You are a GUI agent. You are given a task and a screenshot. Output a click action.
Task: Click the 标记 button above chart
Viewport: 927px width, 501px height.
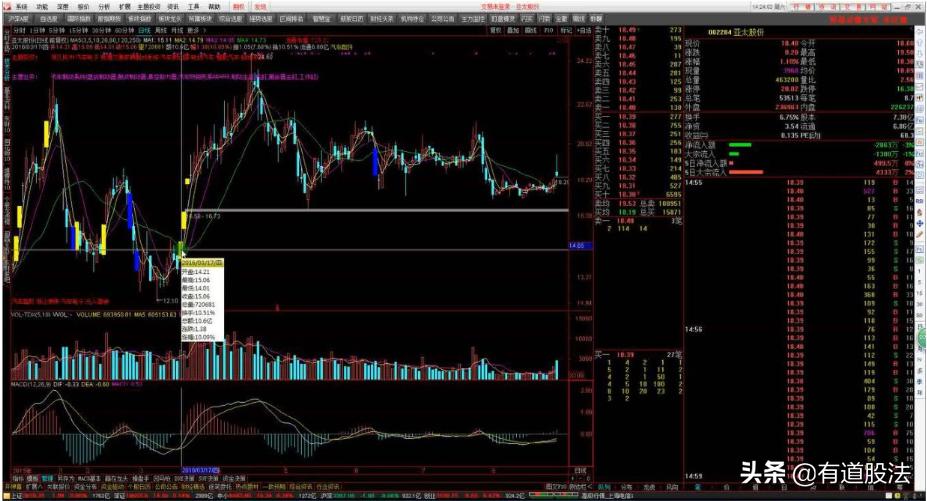(x=566, y=30)
